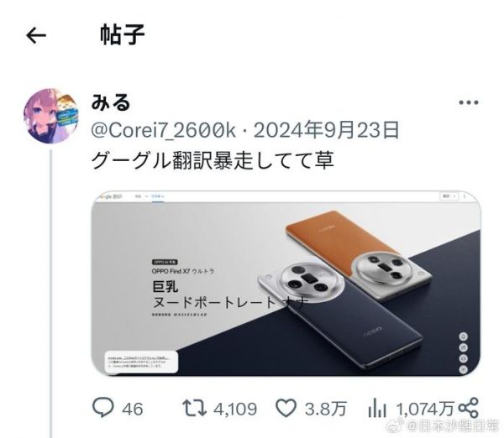Click the top floating circle icon on image
The image size is (504, 438).
pos(463,336)
